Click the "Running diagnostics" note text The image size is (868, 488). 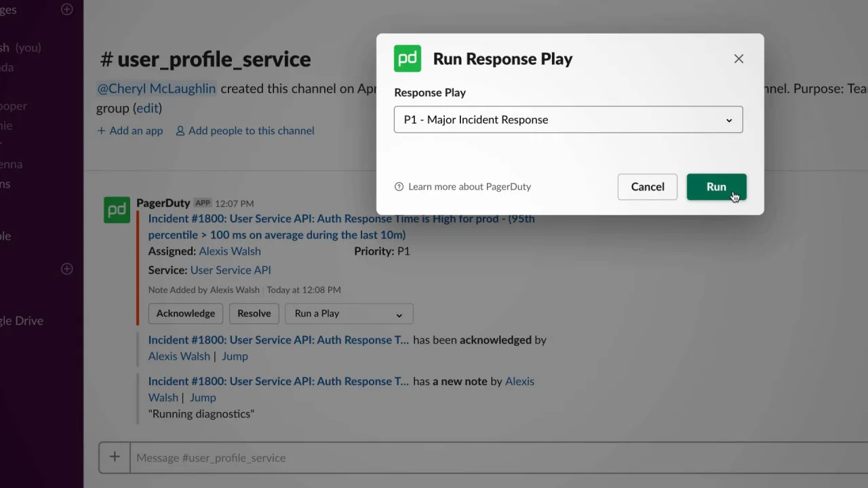pyautogui.click(x=201, y=413)
